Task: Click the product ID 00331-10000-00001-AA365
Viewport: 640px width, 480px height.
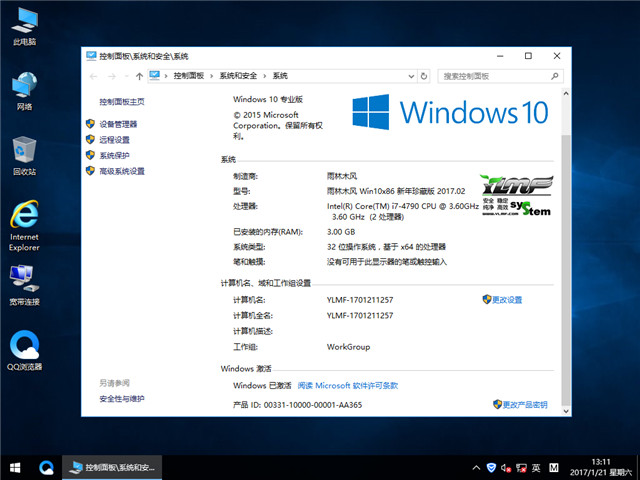Action: pos(313,405)
